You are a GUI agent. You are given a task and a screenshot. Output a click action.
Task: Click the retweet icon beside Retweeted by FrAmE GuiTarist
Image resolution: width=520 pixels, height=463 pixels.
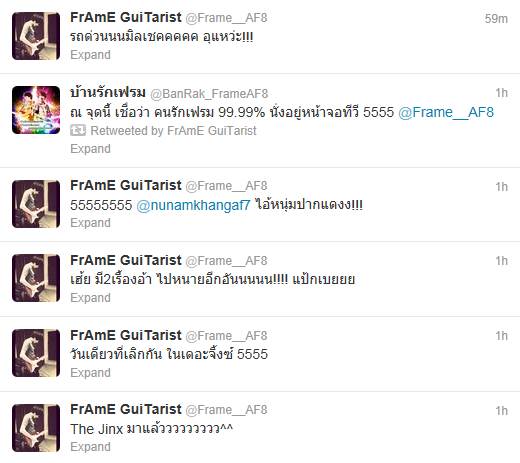78,130
